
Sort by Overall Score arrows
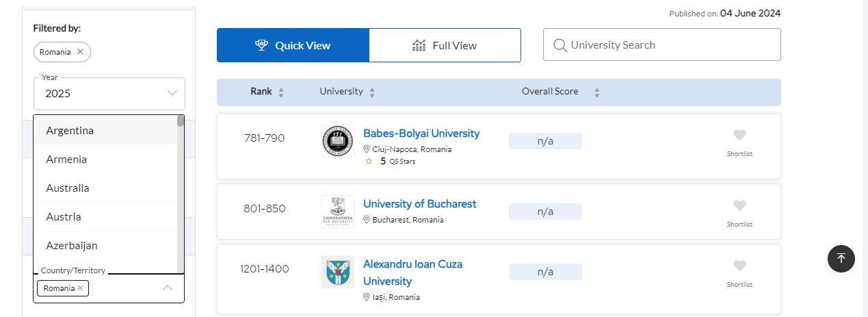coord(596,92)
